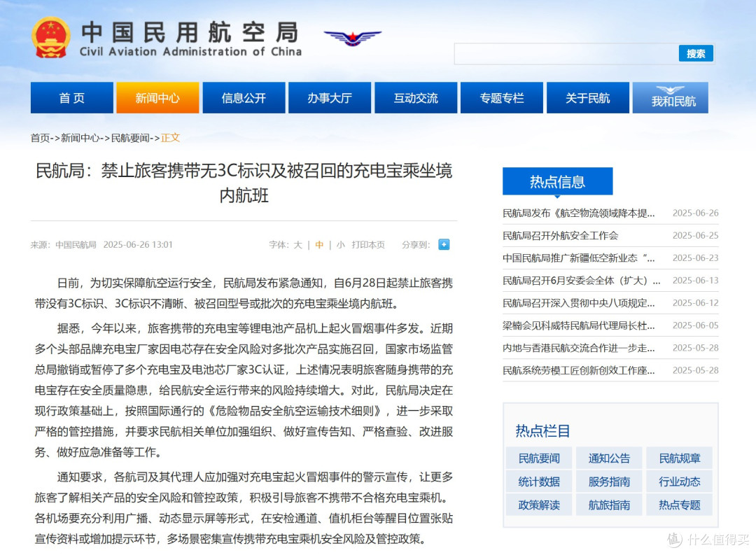Click date 2025-06-05 in hot news
The height and width of the screenshot is (555, 756).
(x=695, y=325)
